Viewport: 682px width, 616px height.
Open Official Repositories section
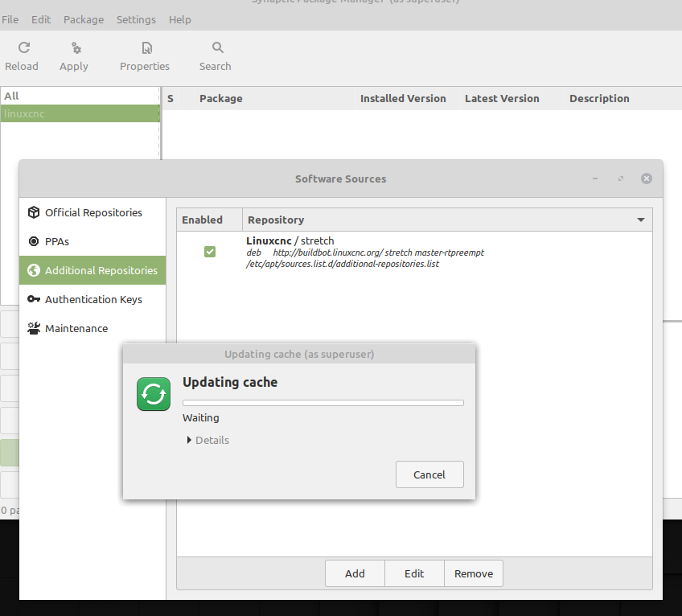92,213
